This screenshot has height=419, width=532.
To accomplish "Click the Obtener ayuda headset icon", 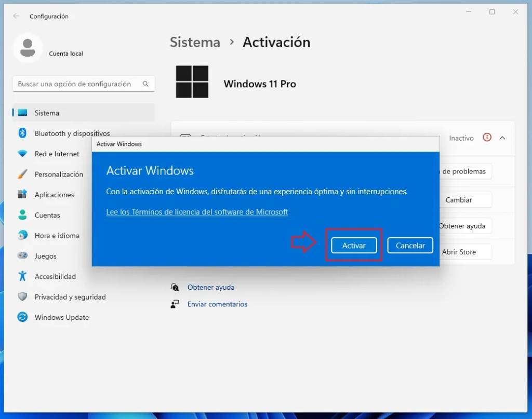I will tap(175, 287).
